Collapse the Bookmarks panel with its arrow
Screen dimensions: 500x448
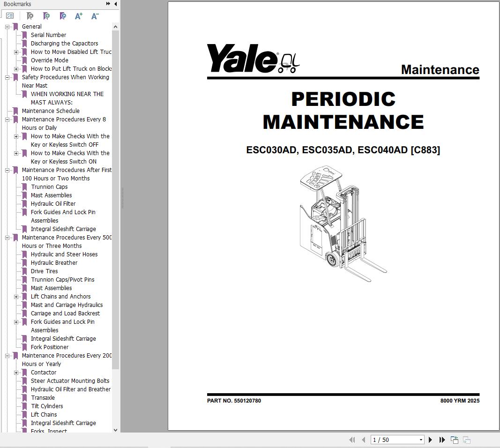pyautogui.click(x=115, y=4)
